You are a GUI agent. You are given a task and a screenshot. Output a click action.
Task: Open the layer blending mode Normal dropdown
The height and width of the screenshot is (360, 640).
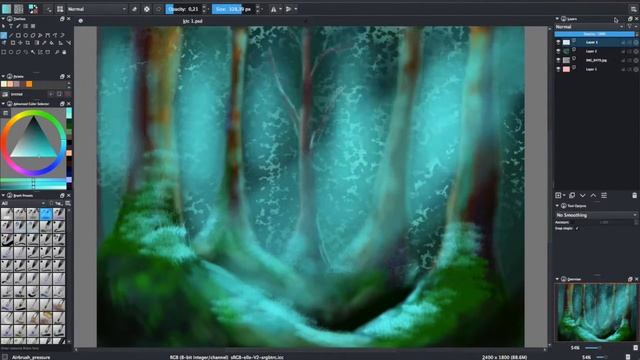[589, 27]
